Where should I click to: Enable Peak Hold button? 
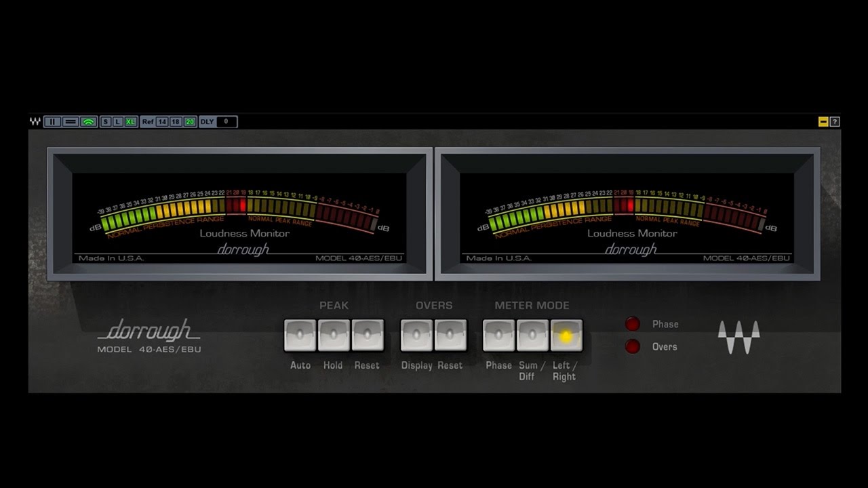[x=334, y=335]
